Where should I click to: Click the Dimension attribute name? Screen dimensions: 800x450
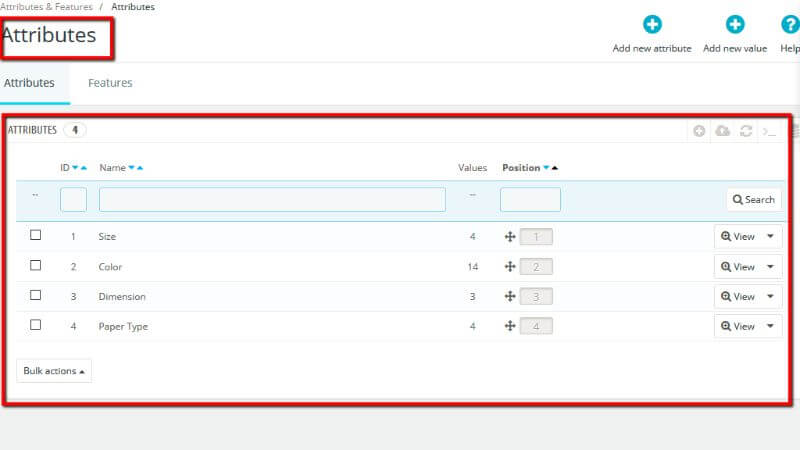point(122,296)
